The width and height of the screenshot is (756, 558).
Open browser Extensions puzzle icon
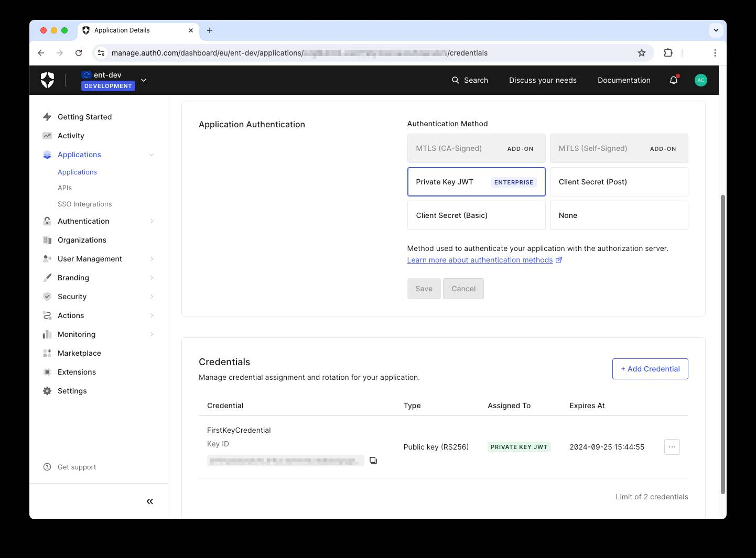(x=668, y=53)
